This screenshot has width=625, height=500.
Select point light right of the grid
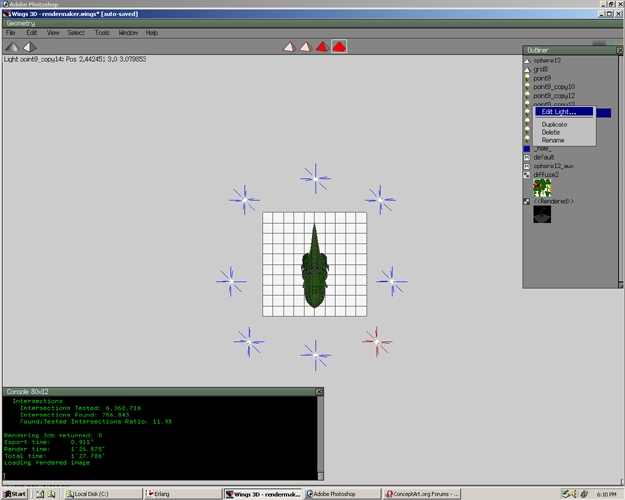(x=392, y=281)
